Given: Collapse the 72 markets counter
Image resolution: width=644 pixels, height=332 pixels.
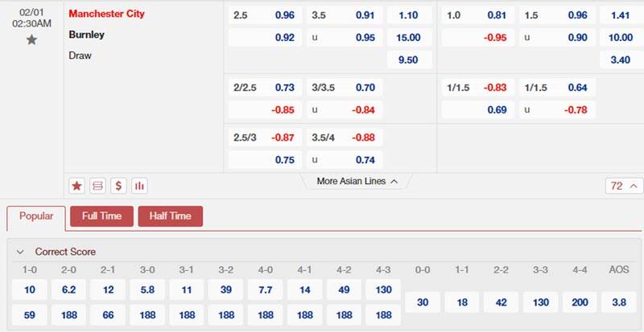Looking at the screenshot, I should [x=624, y=186].
